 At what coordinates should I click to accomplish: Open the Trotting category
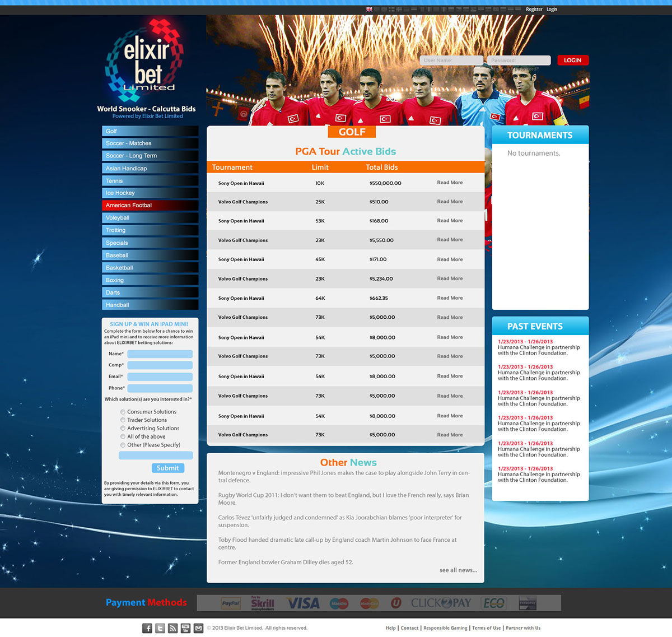[150, 230]
